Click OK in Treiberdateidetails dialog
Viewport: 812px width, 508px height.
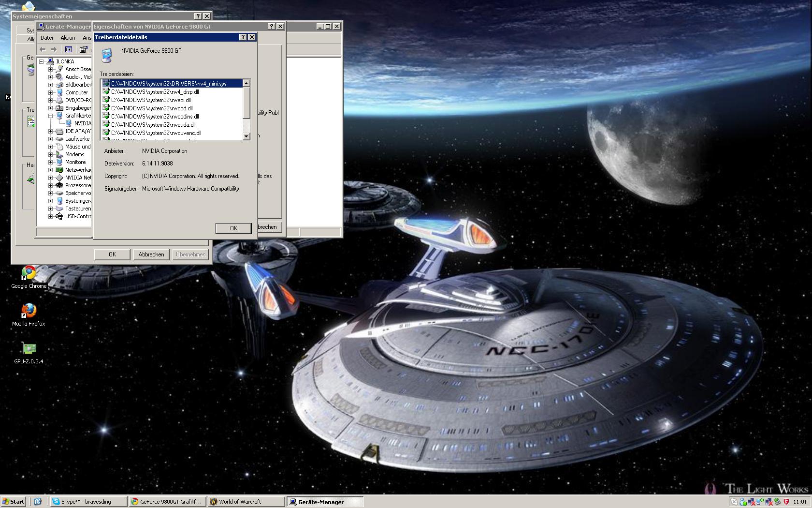tap(233, 228)
